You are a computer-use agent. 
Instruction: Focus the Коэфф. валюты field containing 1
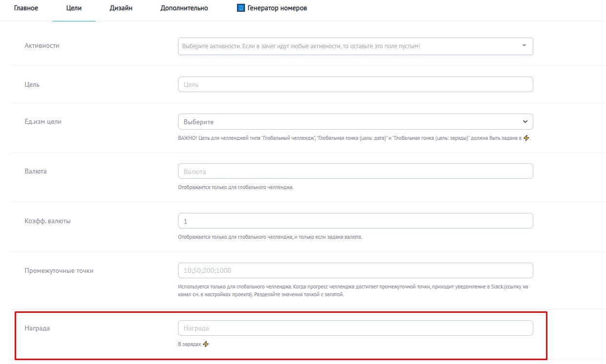click(355, 221)
